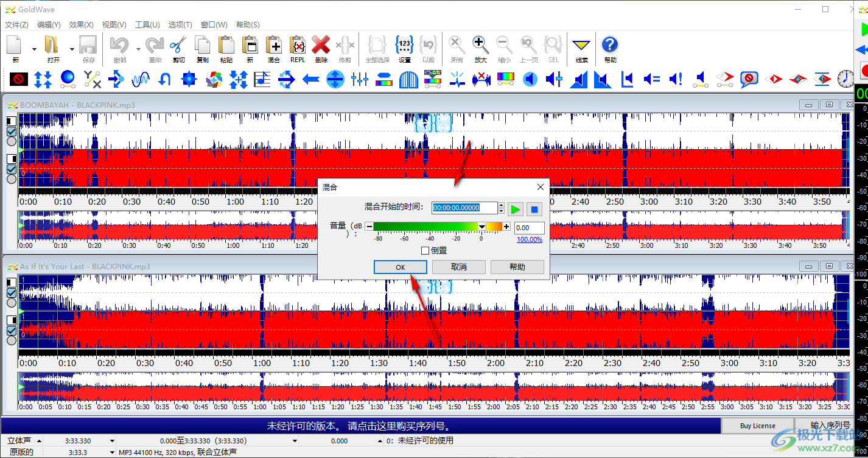
Task: Click the Cut (剪切) scissors icon
Action: pyautogui.click(x=178, y=46)
